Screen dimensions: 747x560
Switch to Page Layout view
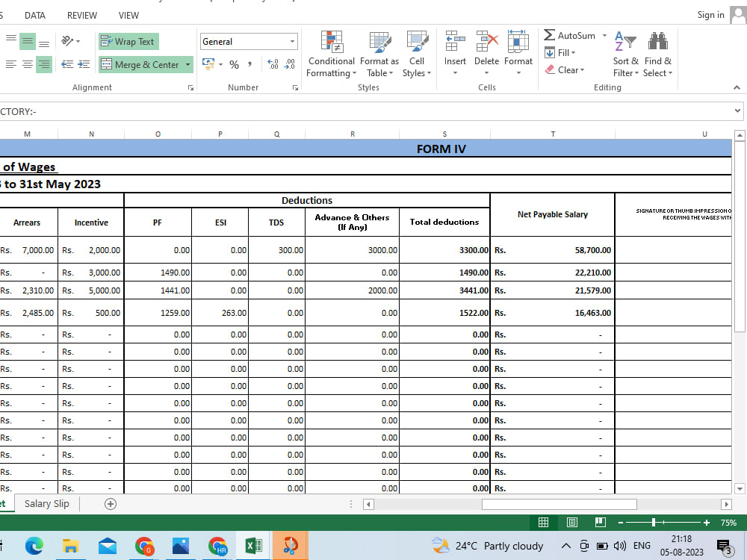pos(571,523)
